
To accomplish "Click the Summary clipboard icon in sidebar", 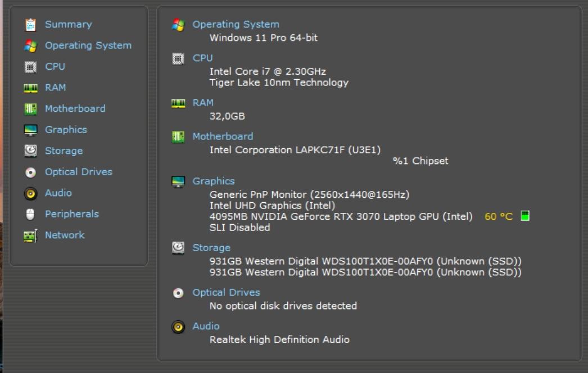I will tap(30, 25).
